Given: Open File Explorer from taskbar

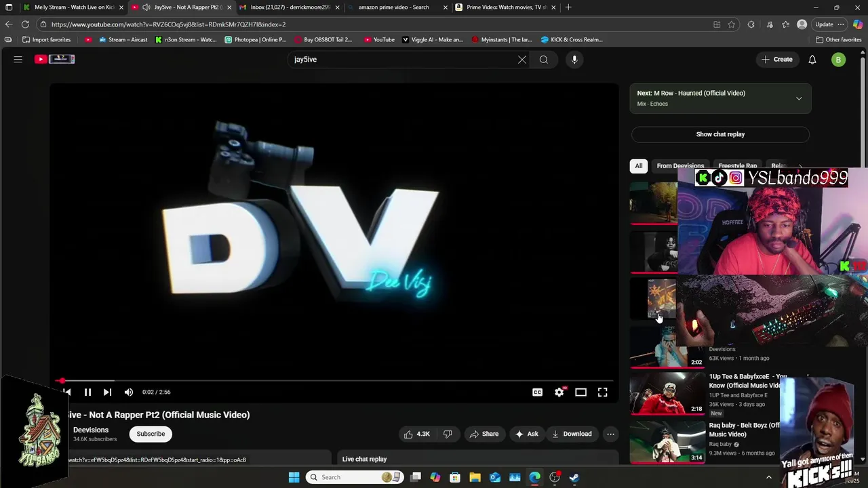Looking at the screenshot, I should coord(475,477).
